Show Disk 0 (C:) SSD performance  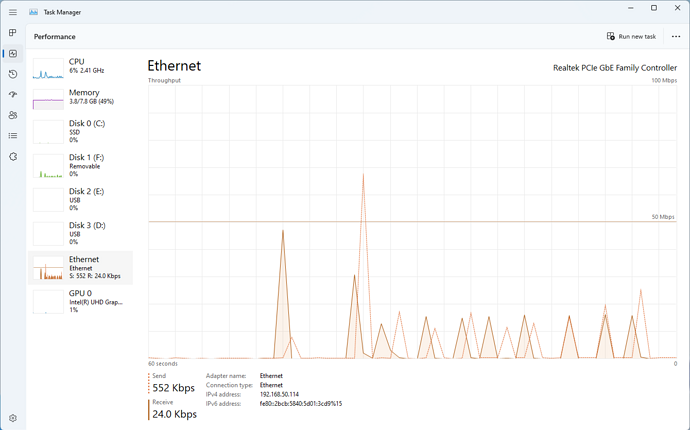click(x=82, y=131)
